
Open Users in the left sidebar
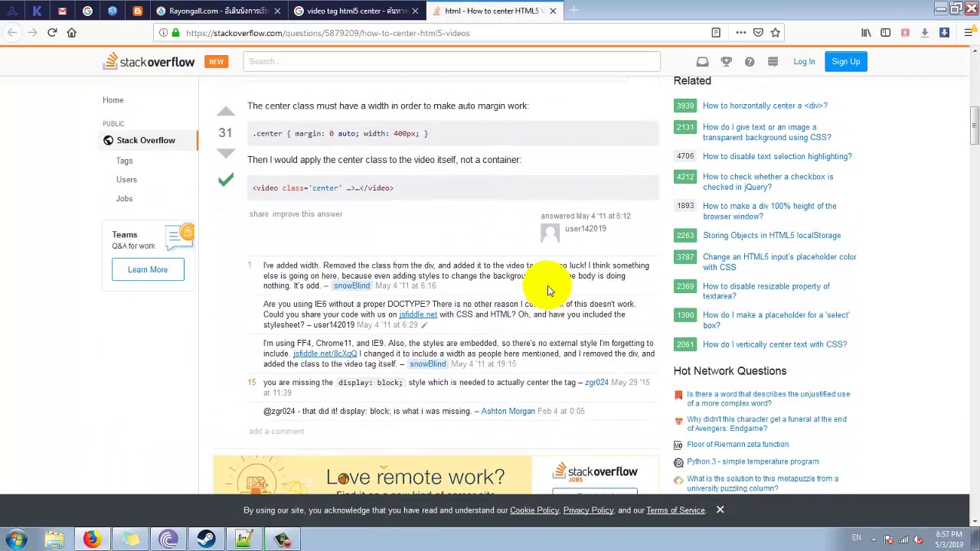[126, 180]
